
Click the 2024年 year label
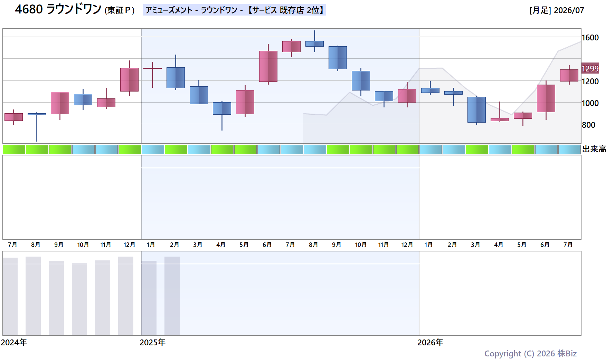coord(14,343)
